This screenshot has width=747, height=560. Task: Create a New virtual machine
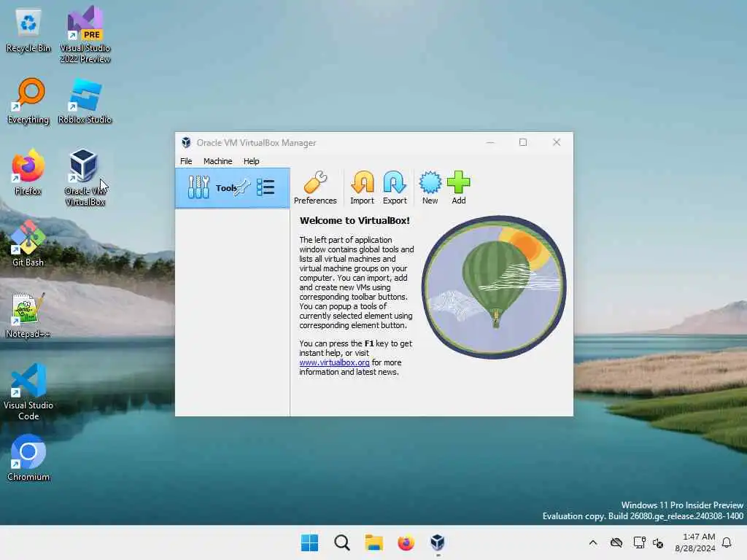pos(430,187)
